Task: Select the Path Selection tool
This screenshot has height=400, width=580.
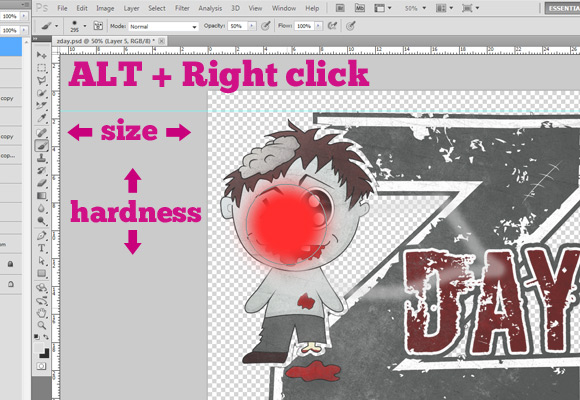Action: click(x=41, y=261)
